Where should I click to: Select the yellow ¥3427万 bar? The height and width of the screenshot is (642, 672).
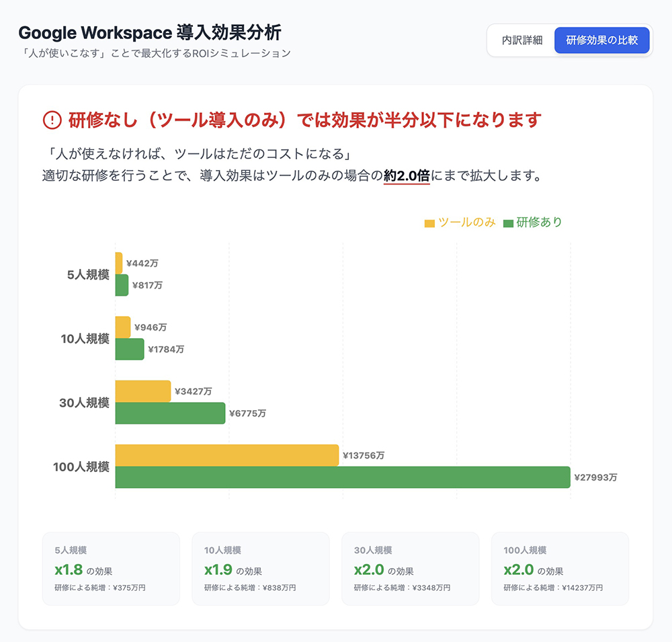tap(143, 391)
